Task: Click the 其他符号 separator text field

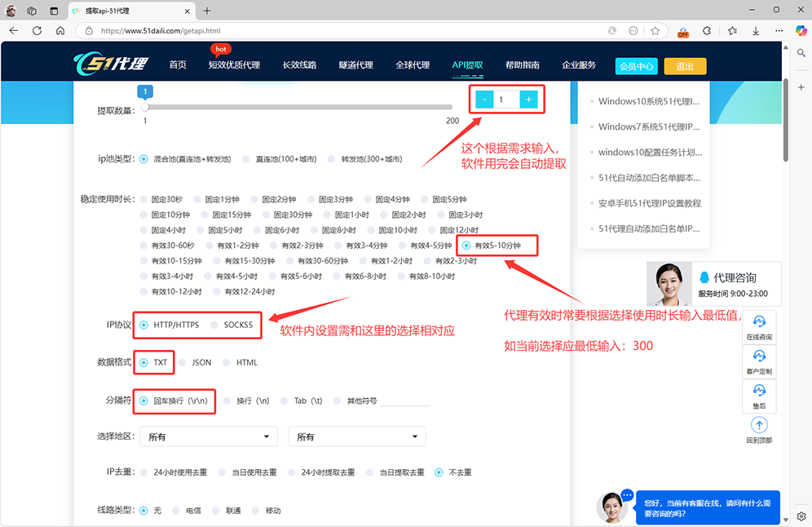Action: click(405, 400)
